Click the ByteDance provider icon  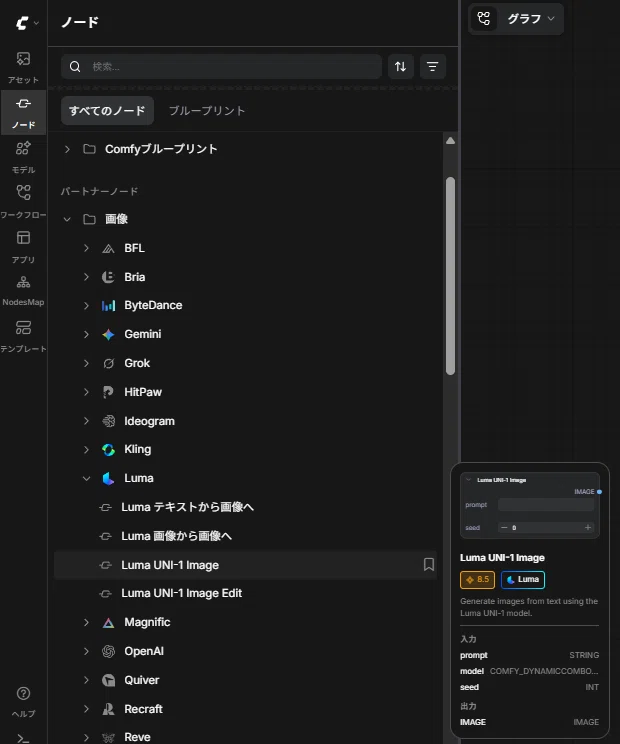click(108, 306)
